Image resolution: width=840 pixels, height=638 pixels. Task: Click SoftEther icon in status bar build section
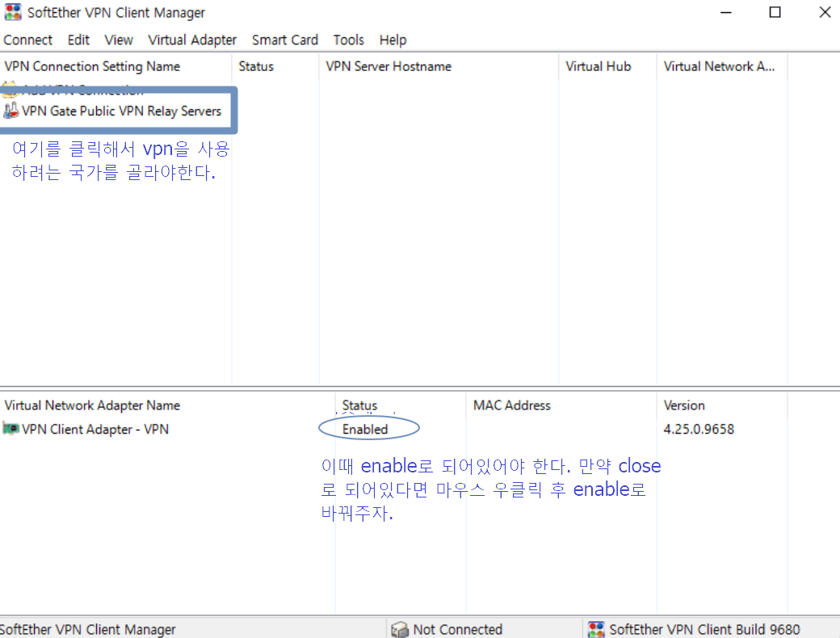[x=596, y=629]
